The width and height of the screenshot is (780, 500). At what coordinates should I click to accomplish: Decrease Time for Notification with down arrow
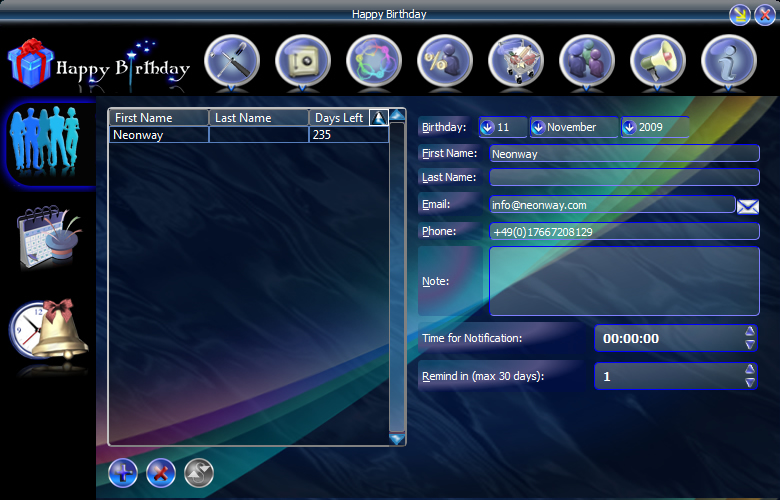(750, 344)
